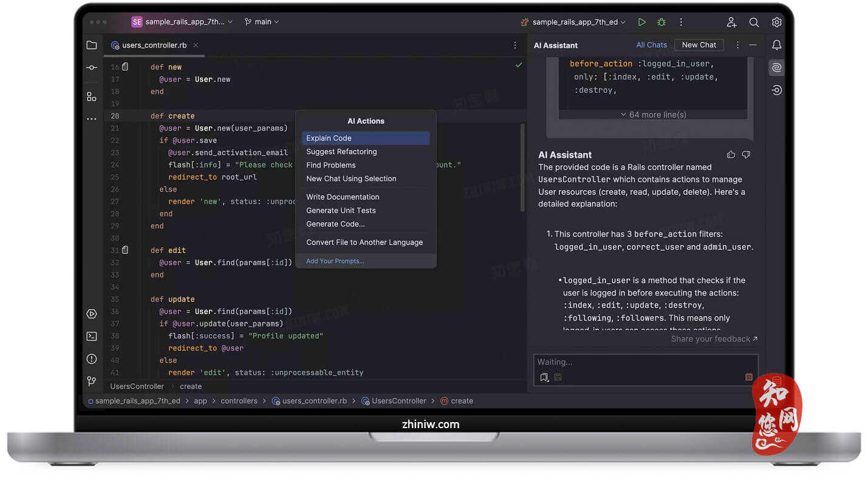Run the sample_rails_app_7th_ed configuration
The width and height of the screenshot is (868, 484).
point(641,22)
